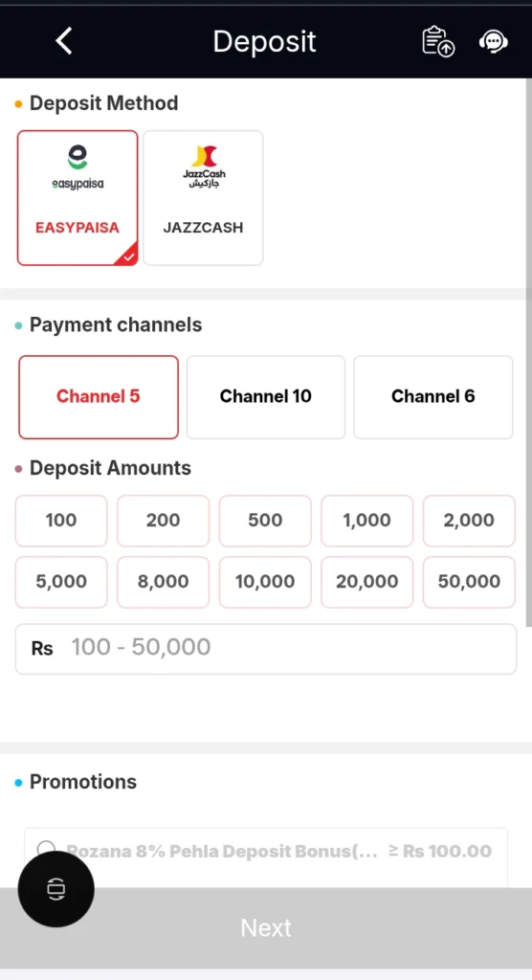
Task: Select the EASYPAISA deposit method
Action: 78,198
